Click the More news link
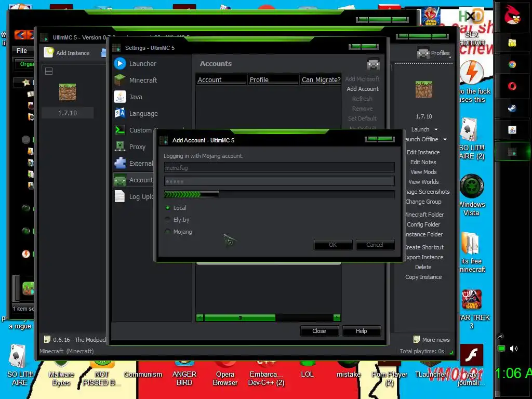Image resolution: width=532 pixels, height=399 pixels. coord(436,340)
